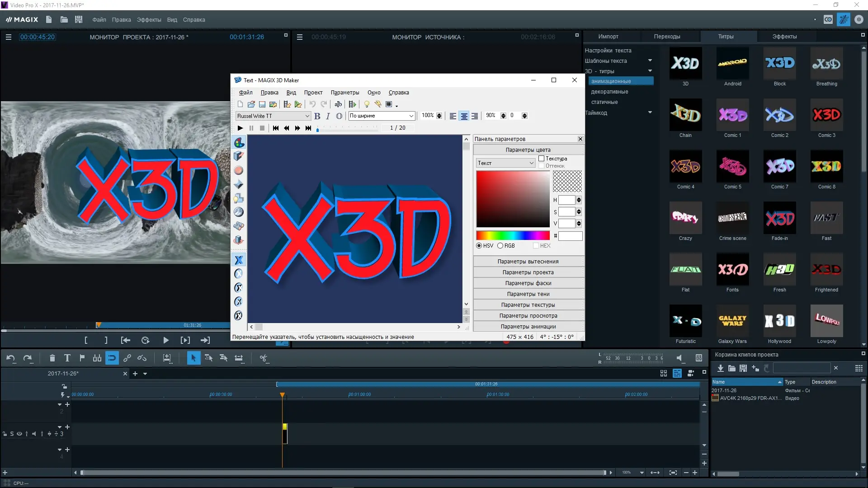Expand the Параметры тени section
The width and height of the screenshot is (868, 488).
pos(528,294)
